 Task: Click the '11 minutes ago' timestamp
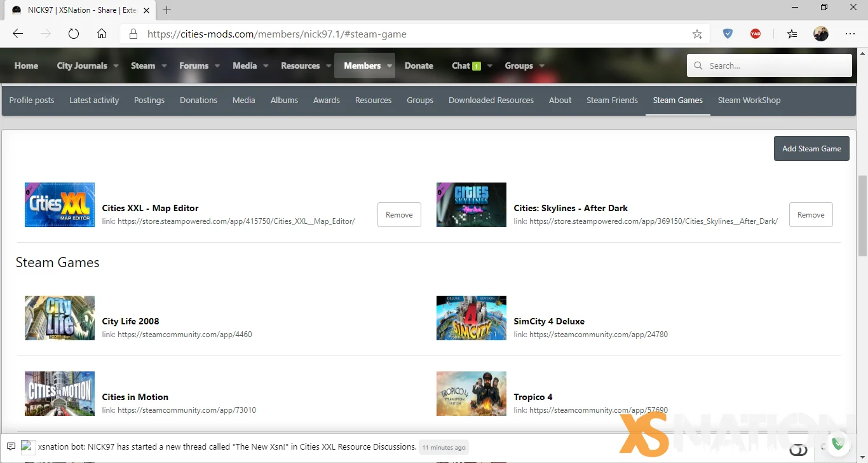point(444,447)
